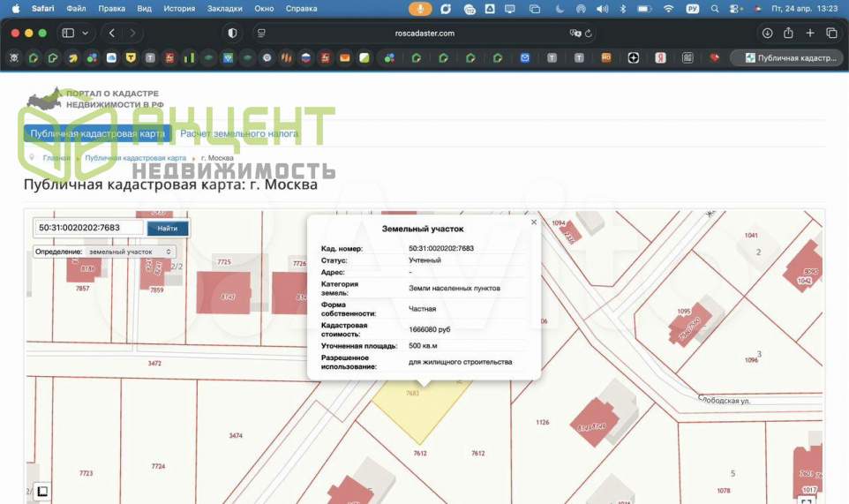Reload the page using refresh icon
849x504 pixels.
tap(589, 33)
